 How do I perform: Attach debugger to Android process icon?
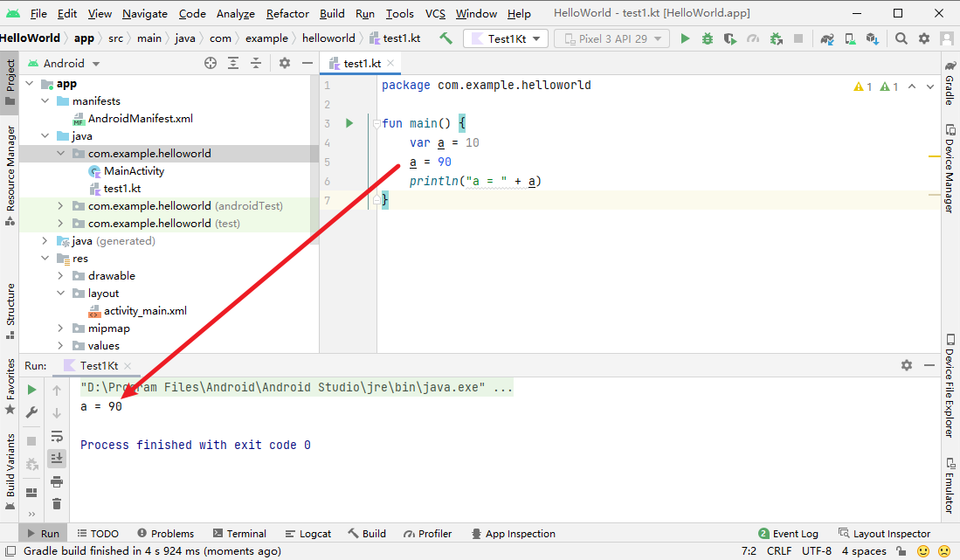pyautogui.click(x=777, y=38)
